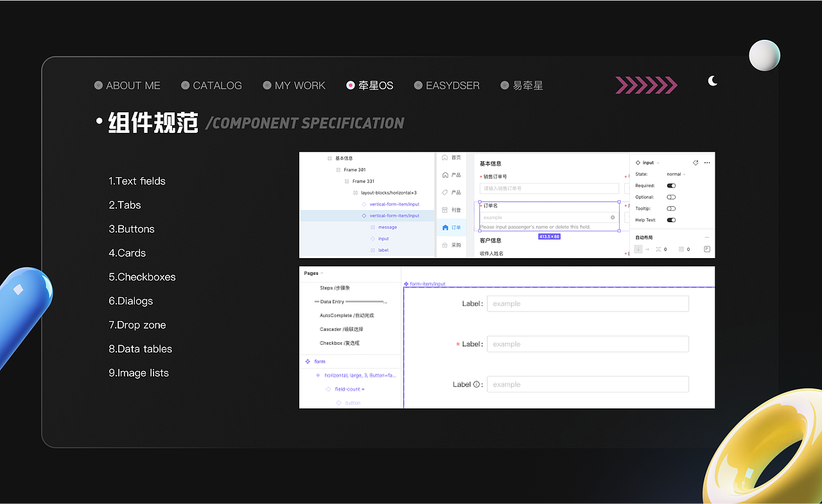Viewport: 822px width, 504px height.
Task: Click the 9.Image lists list item
Action: (139, 373)
